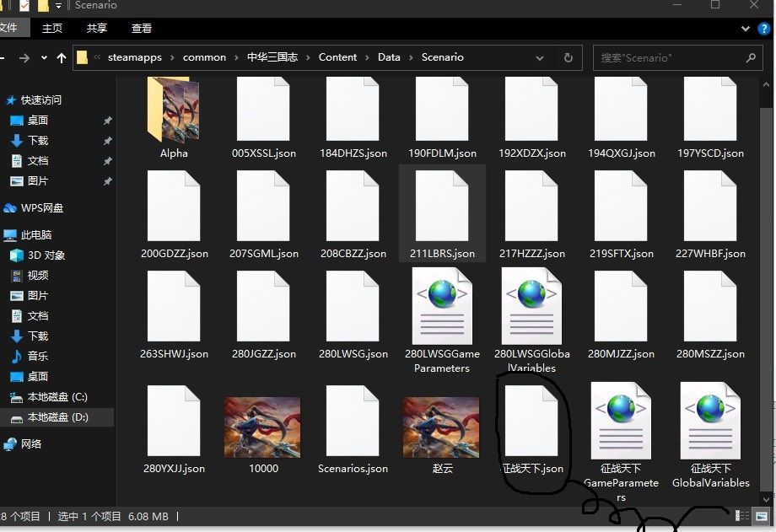Open 本地磁盘 (C:) in the navigation pane

tap(49, 397)
